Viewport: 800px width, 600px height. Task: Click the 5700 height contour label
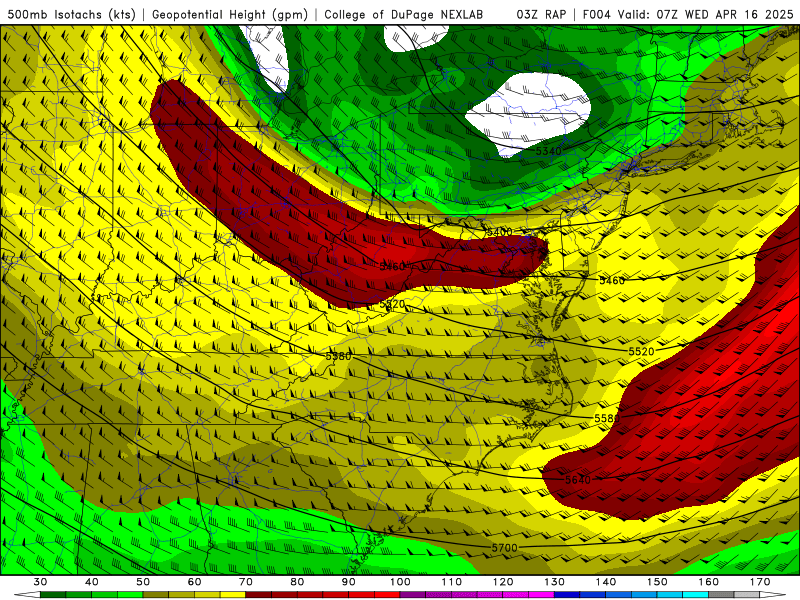point(505,547)
